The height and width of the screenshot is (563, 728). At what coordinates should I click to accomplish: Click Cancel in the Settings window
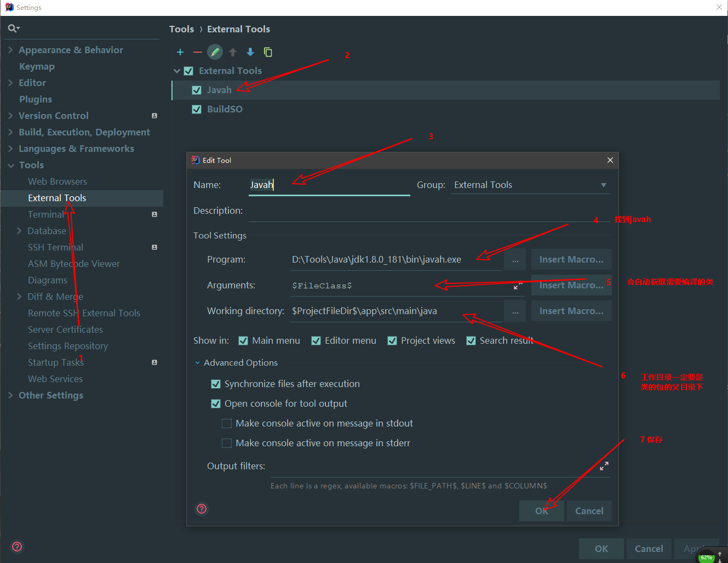pyautogui.click(x=649, y=549)
